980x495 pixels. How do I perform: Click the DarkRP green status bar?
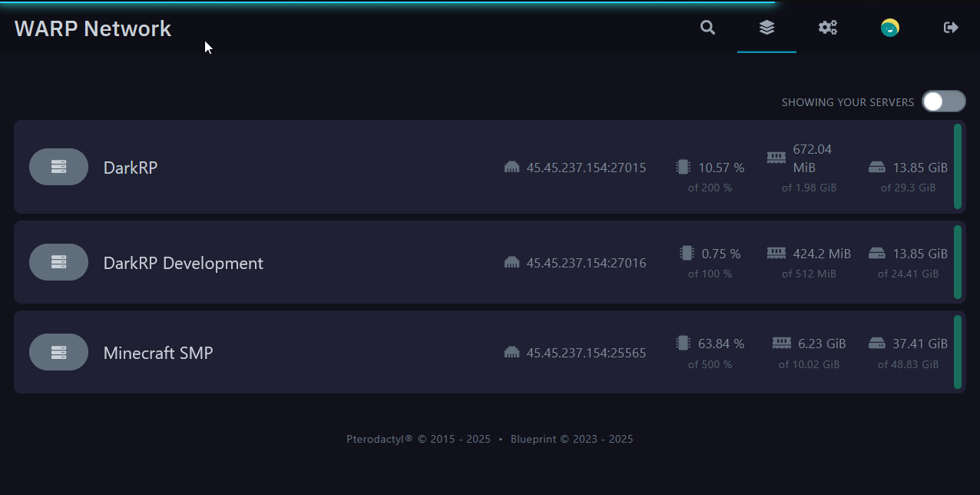pyautogui.click(x=958, y=167)
